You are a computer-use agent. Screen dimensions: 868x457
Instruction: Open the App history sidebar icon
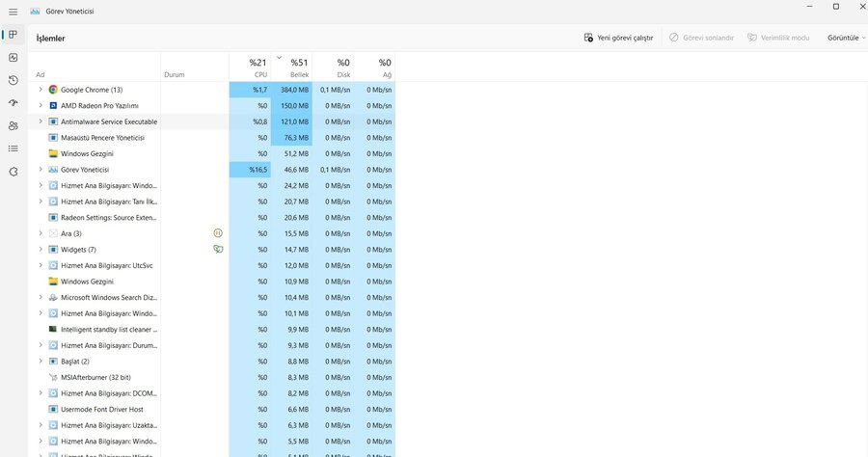coord(14,80)
